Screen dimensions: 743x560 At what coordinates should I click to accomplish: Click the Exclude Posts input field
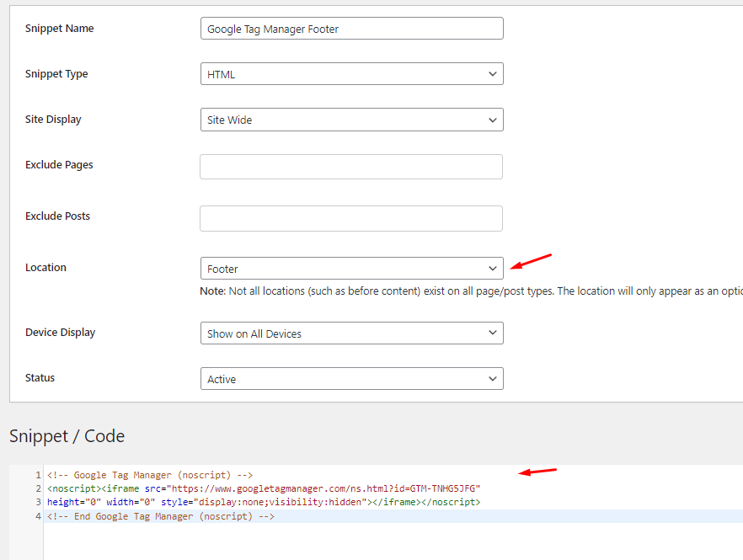(351, 218)
